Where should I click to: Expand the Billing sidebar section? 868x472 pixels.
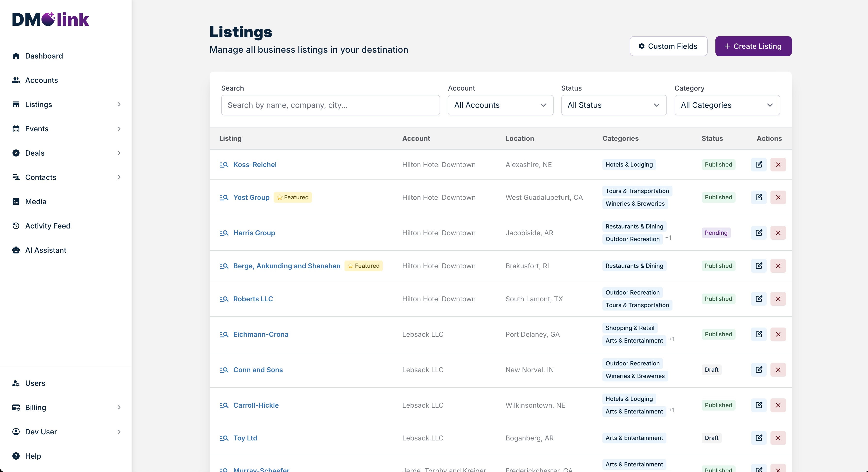119,408
